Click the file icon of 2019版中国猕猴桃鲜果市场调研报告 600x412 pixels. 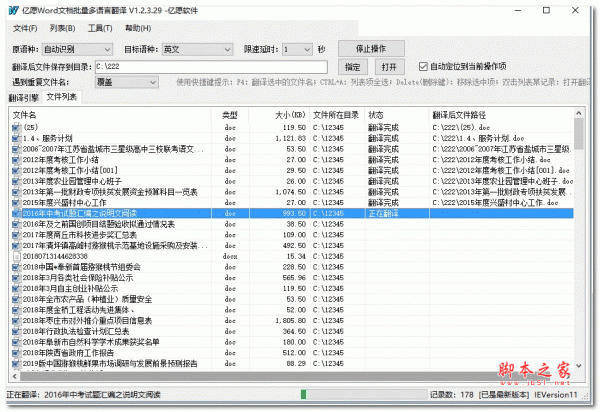16,363
